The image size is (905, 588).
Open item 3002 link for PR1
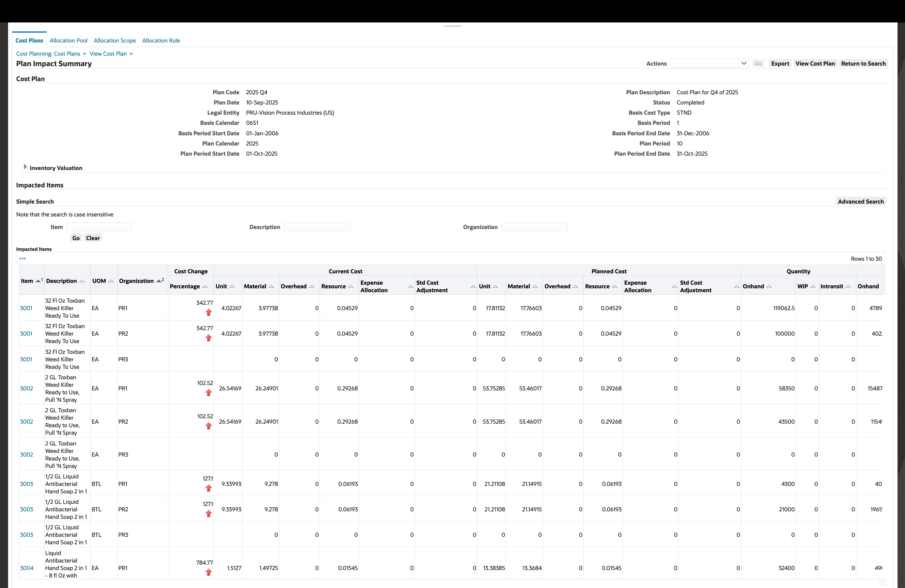(26, 388)
